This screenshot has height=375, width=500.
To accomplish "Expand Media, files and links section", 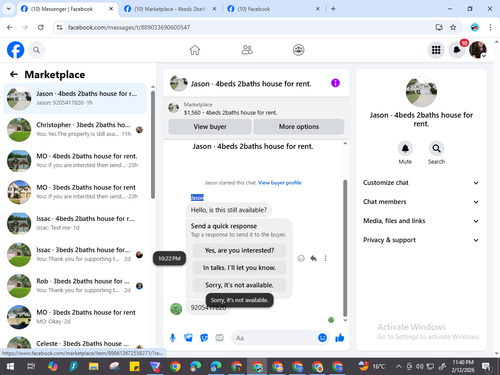I will pos(421,221).
